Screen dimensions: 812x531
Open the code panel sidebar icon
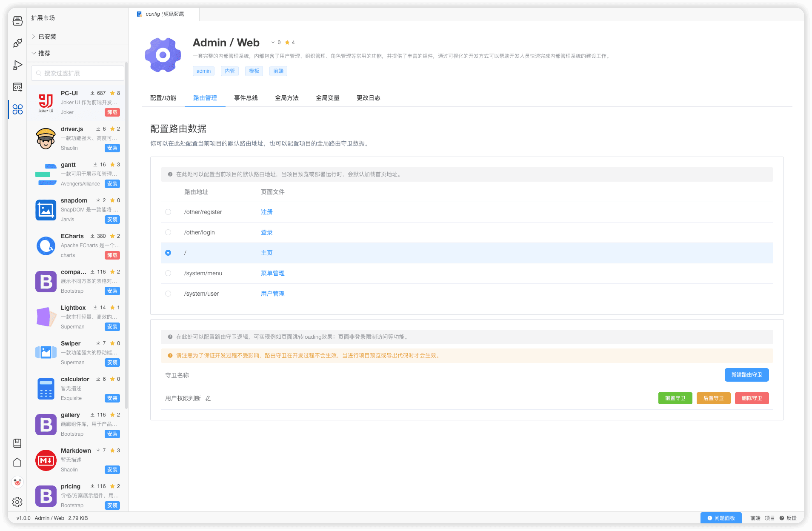coord(17,87)
